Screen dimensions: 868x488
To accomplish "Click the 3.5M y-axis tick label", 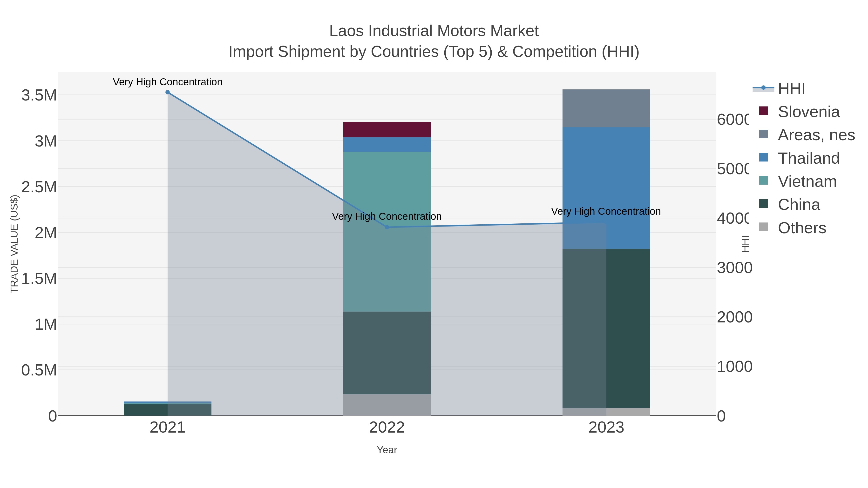I will coord(39,95).
